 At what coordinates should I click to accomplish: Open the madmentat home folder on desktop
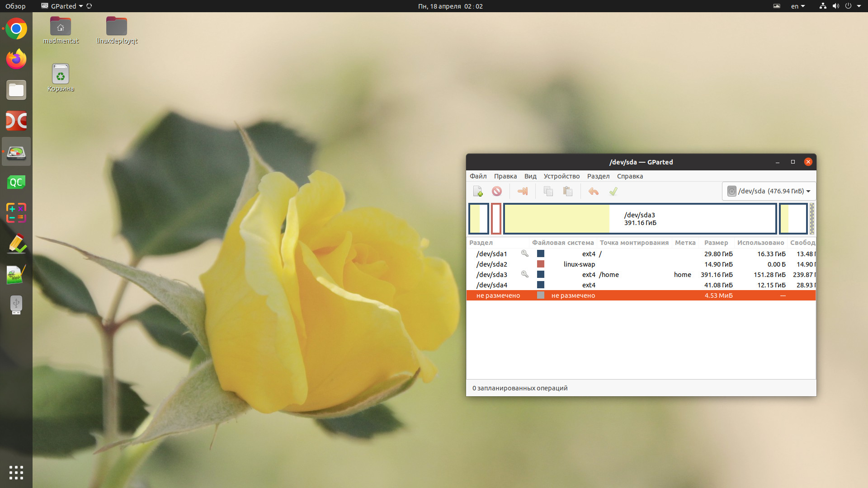61,30
